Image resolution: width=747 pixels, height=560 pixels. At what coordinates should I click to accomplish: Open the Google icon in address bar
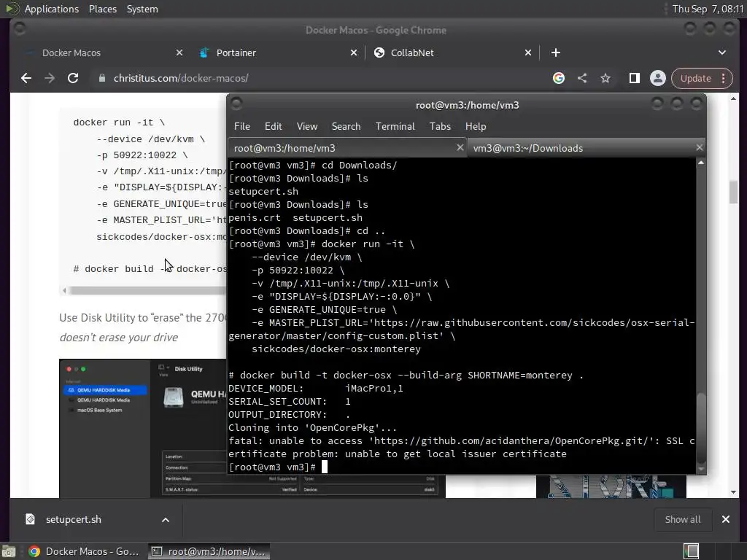pyautogui.click(x=559, y=78)
